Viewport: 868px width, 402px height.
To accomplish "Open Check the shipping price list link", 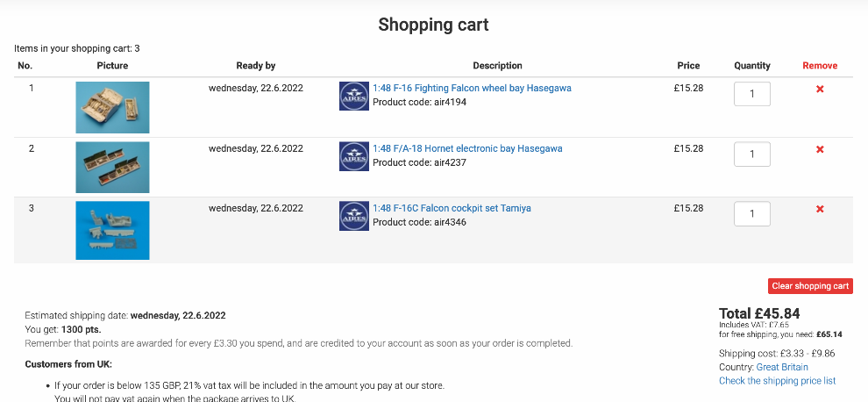I will click(x=777, y=381).
